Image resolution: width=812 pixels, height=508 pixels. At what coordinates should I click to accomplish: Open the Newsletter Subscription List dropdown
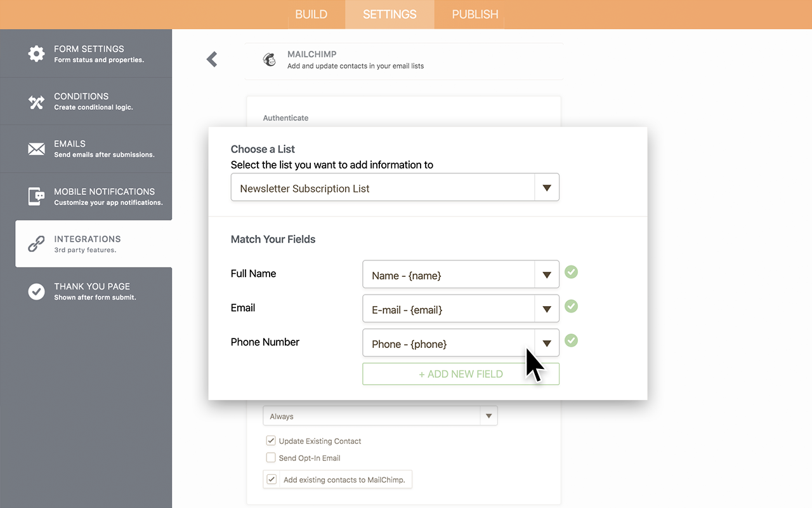(546, 187)
